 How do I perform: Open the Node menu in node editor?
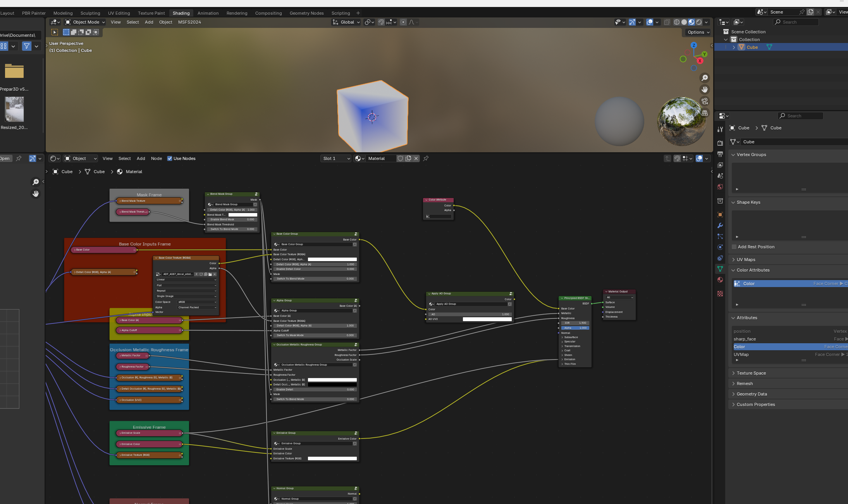pyautogui.click(x=157, y=158)
